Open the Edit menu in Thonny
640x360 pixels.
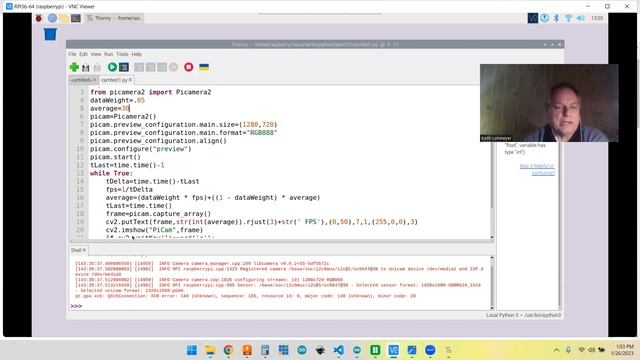point(83,54)
